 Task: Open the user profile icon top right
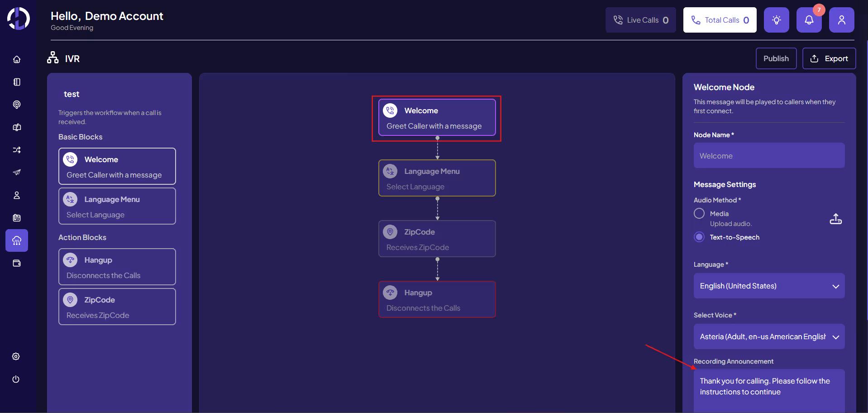(841, 19)
